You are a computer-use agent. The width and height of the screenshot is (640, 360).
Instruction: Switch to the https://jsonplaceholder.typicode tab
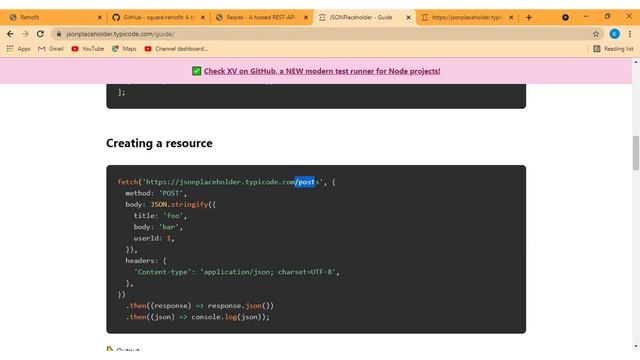[x=467, y=17]
